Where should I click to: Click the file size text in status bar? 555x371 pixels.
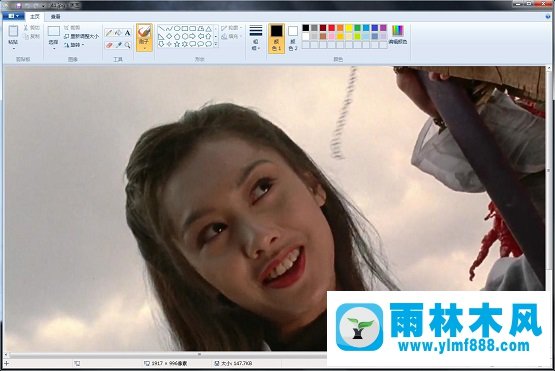tap(237, 364)
